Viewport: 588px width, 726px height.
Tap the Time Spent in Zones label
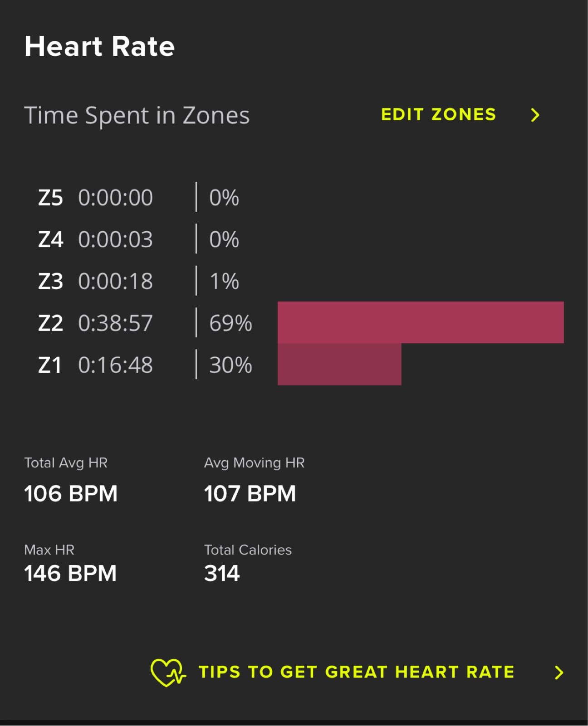tap(137, 115)
